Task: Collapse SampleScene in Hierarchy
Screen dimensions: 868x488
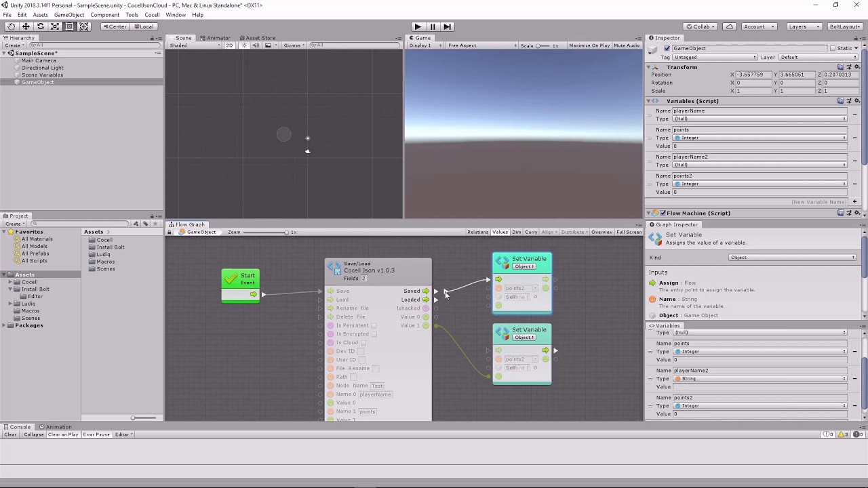Action: pyautogui.click(x=4, y=53)
